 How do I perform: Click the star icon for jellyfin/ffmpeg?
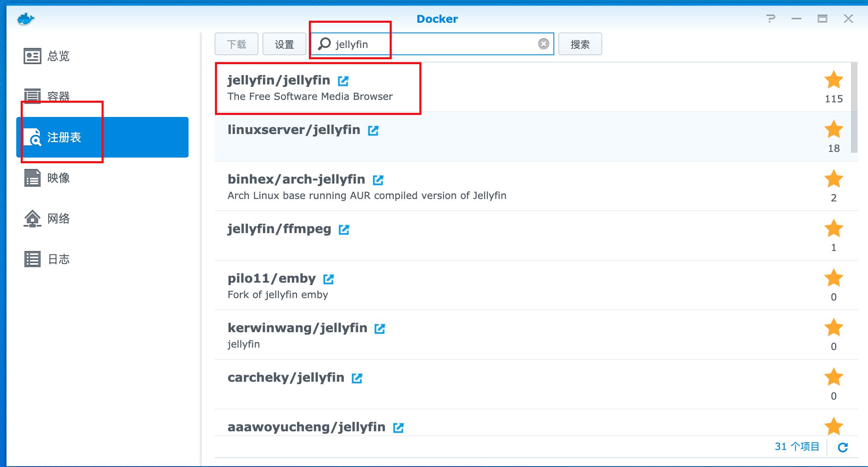834,228
